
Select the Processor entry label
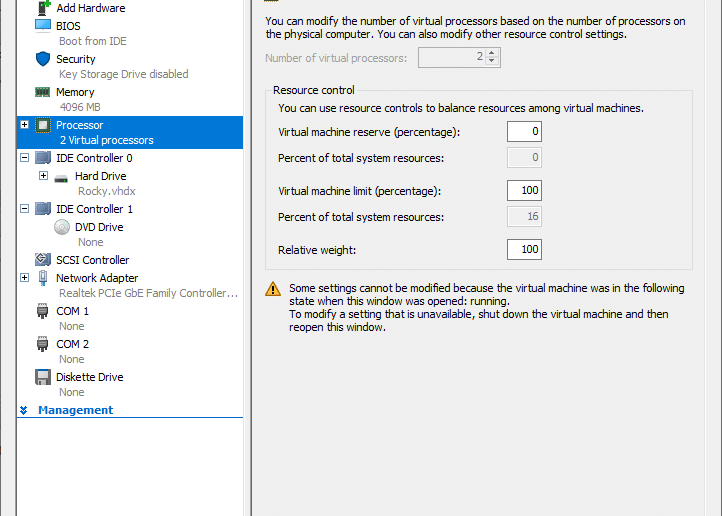(79, 125)
